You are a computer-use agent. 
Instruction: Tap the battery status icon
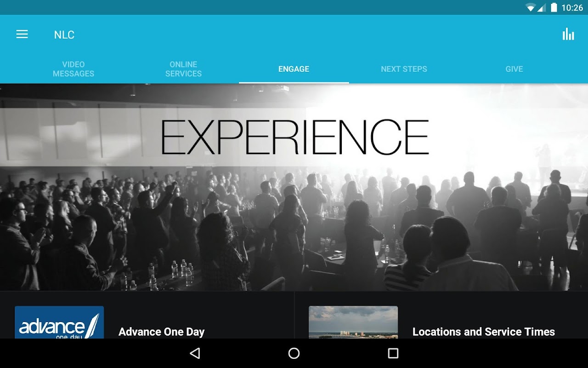coord(554,7)
